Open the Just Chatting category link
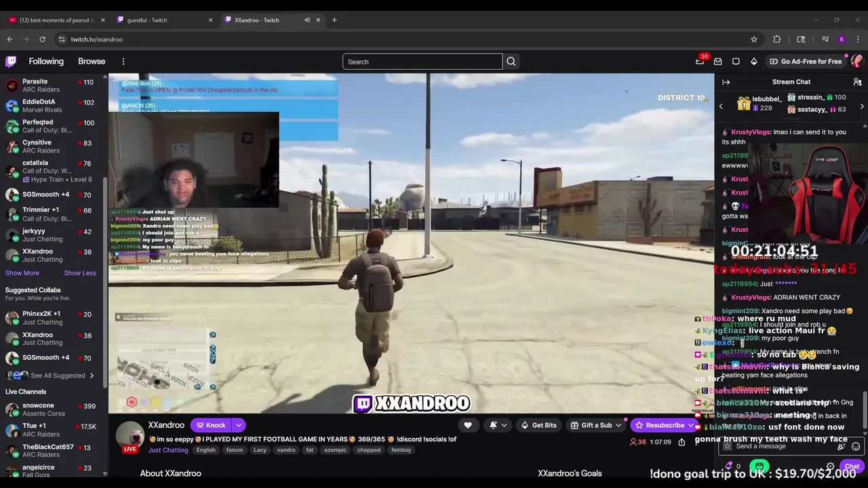868x488 pixels. [168, 450]
